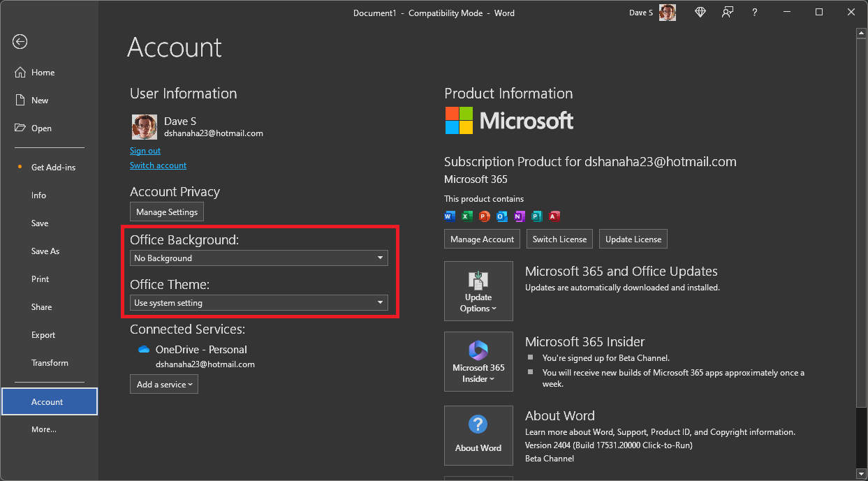Open the Print section
Viewport: 868px width, 481px height.
click(40, 279)
